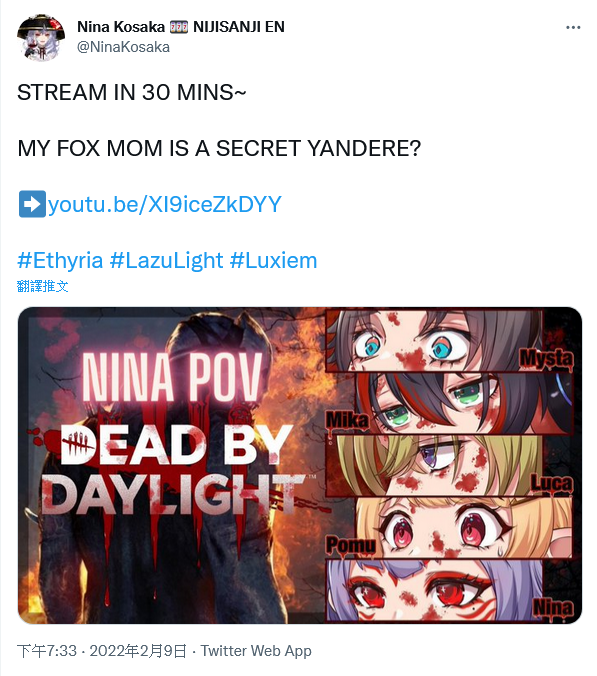Click the right arrow emoji before link
Image resolution: width=597 pixels, height=676 pixels.
pos(32,204)
